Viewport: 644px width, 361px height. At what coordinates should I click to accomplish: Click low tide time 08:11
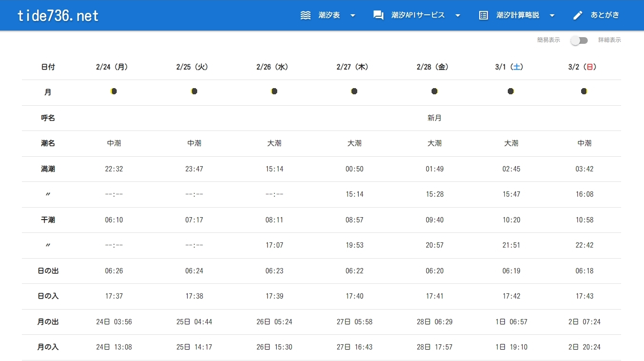tap(274, 220)
